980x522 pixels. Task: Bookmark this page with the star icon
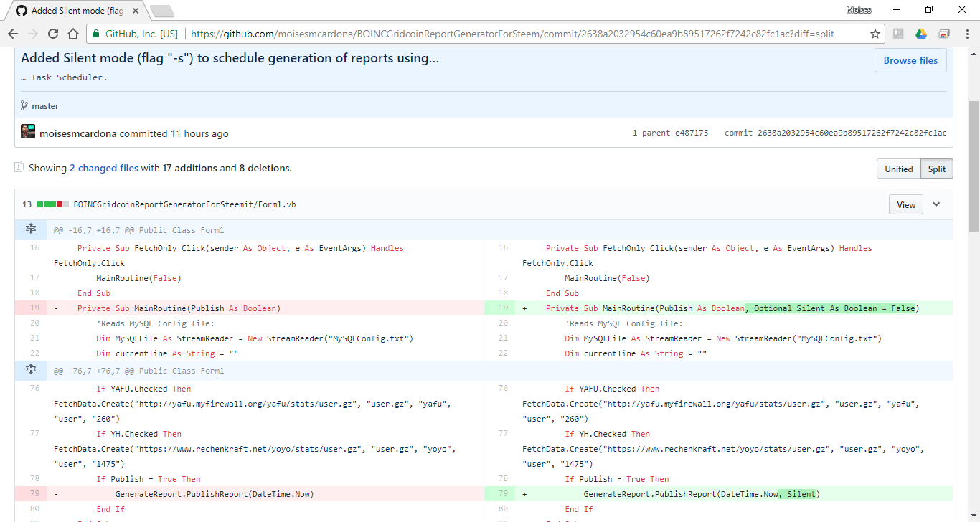click(875, 34)
